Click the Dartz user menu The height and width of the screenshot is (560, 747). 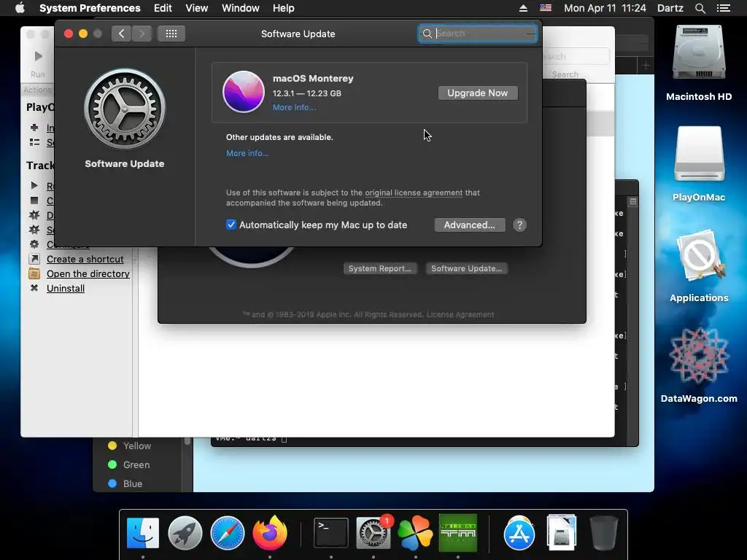click(670, 8)
